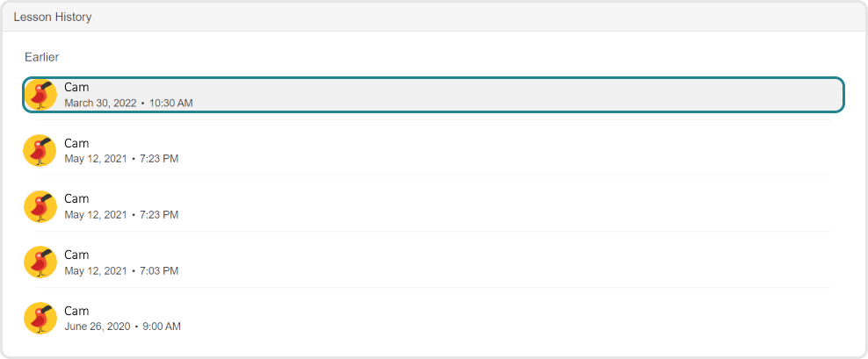Image resolution: width=868 pixels, height=359 pixels.
Task: Click the March 30, 2022 • 10:30 AM timestamp
Action: coord(128,103)
